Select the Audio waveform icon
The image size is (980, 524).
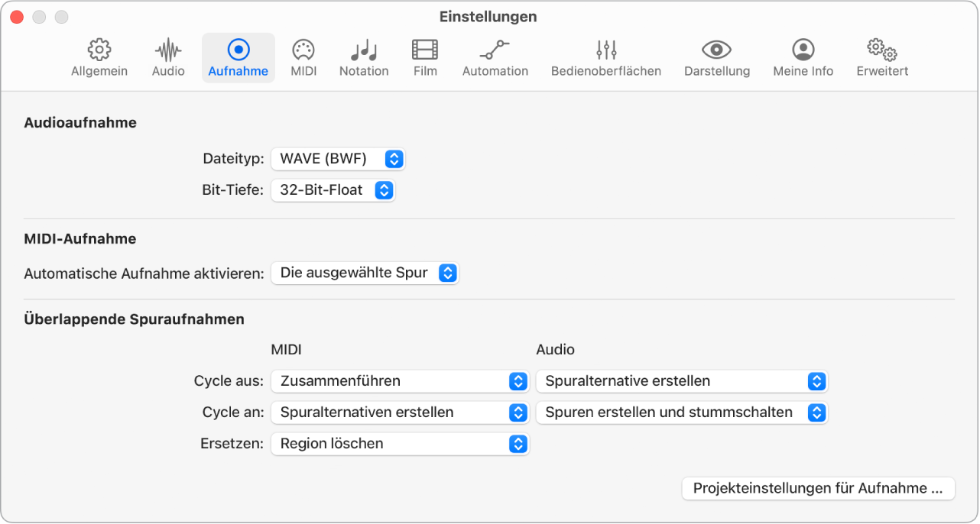(168, 50)
